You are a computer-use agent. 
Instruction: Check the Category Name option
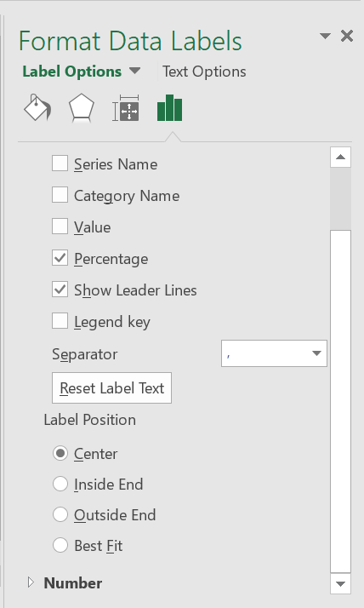click(x=60, y=195)
